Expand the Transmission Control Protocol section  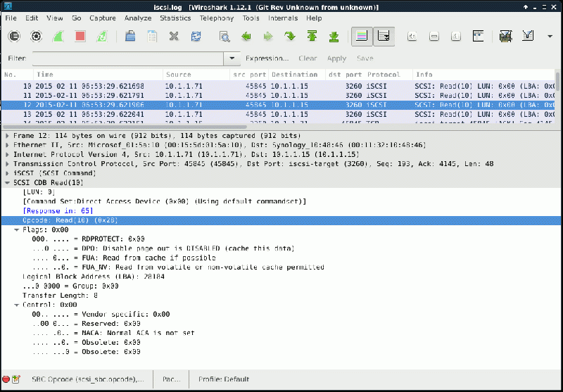point(7,164)
